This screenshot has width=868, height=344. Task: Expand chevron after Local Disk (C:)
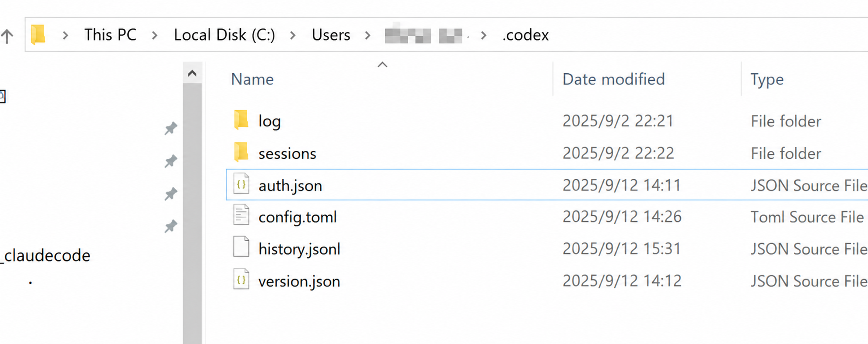(293, 35)
